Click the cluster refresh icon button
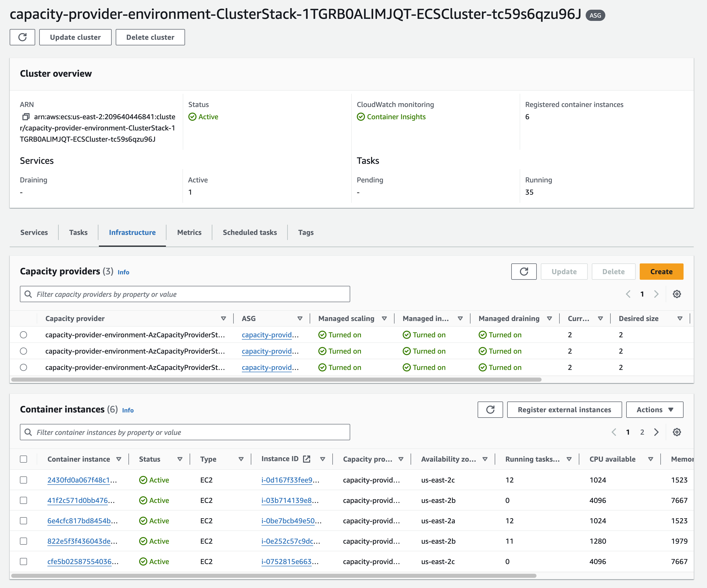This screenshot has height=588, width=707. (x=22, y=37)
